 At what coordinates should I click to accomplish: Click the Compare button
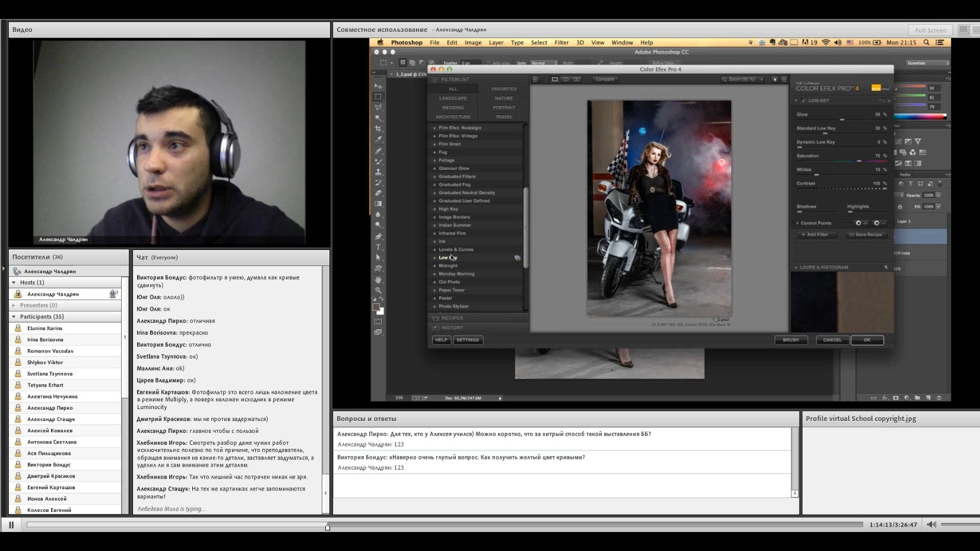click(x=605, y=79)
